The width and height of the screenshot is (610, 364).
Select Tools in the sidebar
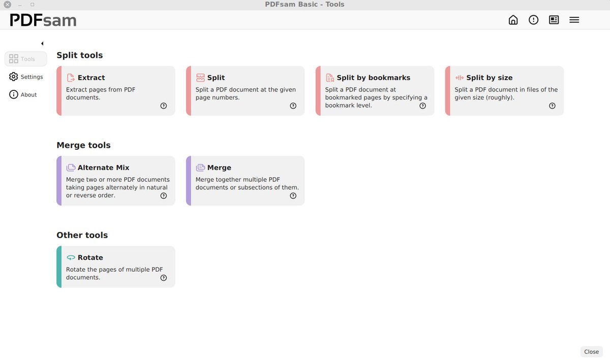(x=26, y=59)
